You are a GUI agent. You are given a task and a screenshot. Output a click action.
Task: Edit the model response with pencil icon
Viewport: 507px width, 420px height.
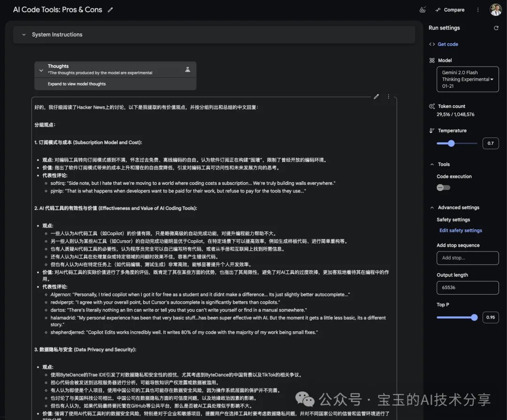(x=376, y=97)
